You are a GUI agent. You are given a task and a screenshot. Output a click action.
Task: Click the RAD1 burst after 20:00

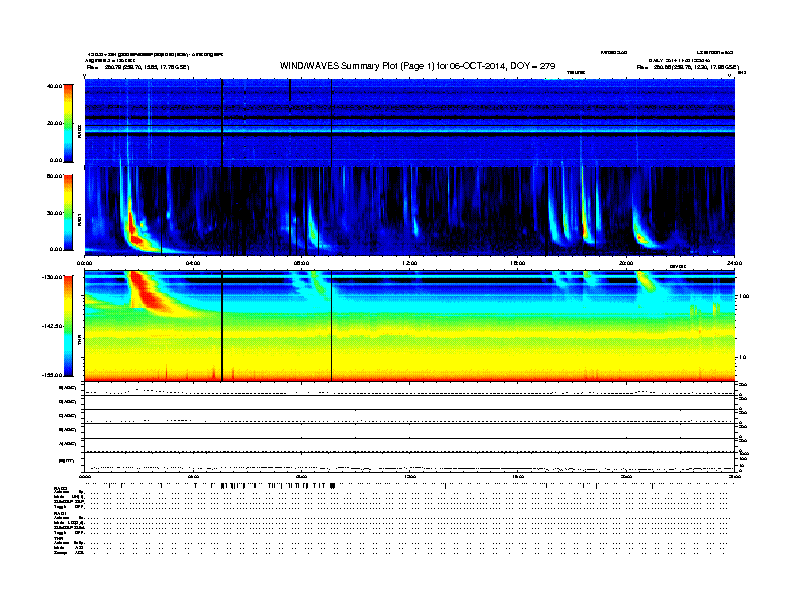[641, 236]
